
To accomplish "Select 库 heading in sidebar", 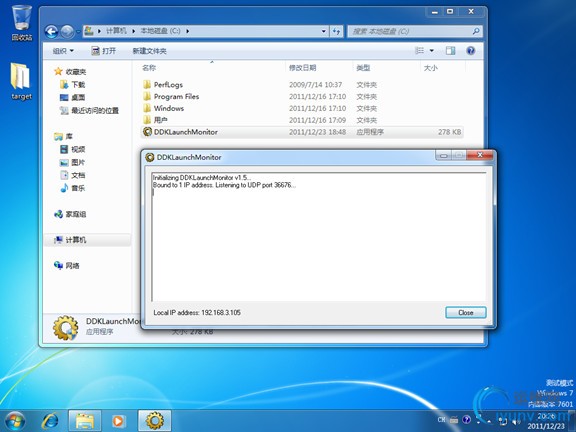I will pyautogui.click(x=69, y=137).
